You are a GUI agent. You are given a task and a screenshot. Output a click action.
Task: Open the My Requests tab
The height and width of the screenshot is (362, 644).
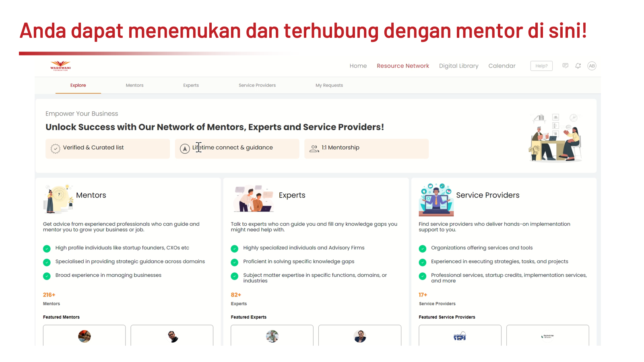(x=329, y=85)
